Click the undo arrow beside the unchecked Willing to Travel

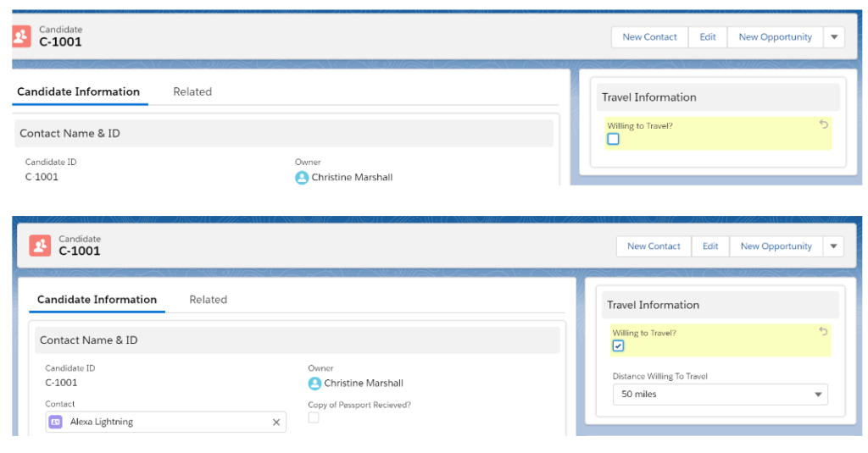tap(823, 124)
